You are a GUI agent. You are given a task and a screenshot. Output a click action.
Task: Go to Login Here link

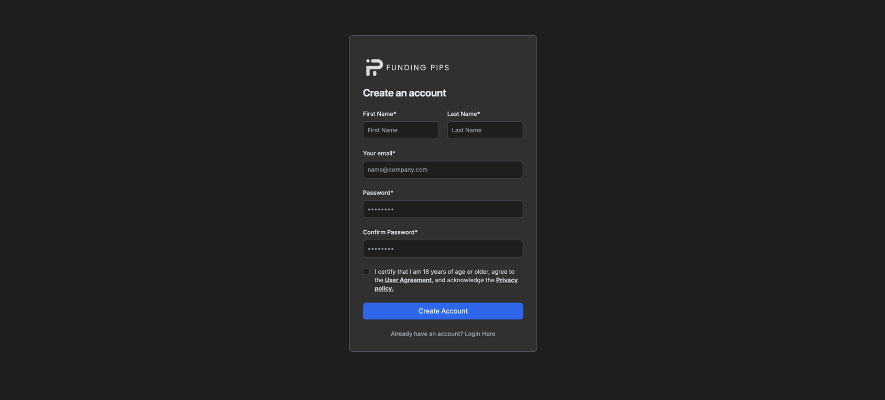pyautogui.click(x=480, y=334)
